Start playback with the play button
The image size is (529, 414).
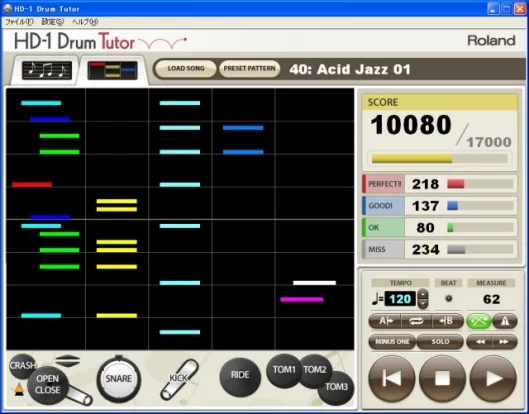493,378
